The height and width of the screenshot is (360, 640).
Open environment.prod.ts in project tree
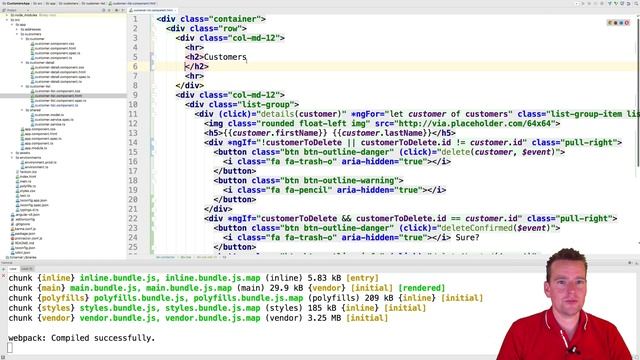click(x=38, y=162)
